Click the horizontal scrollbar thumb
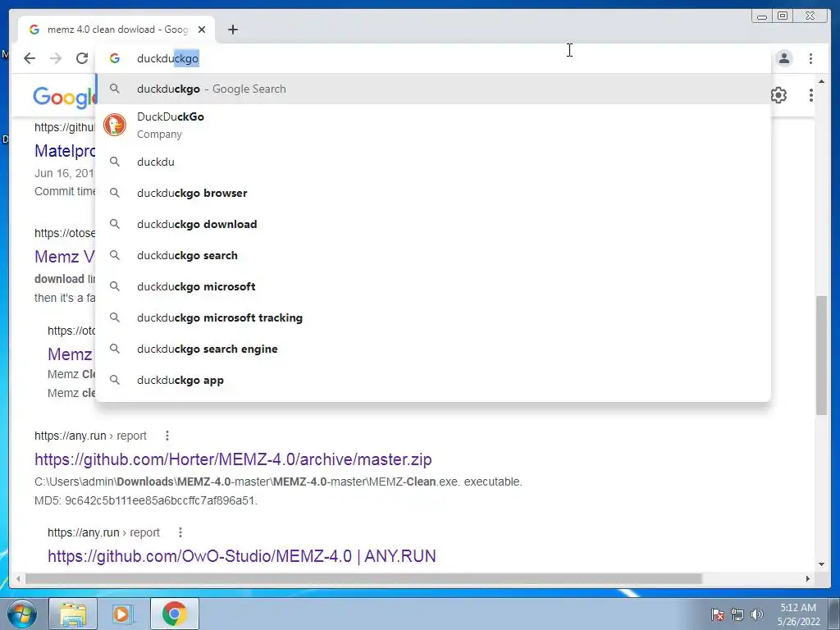This screenshot has height=630, width=840. click(x=363, y=578)
